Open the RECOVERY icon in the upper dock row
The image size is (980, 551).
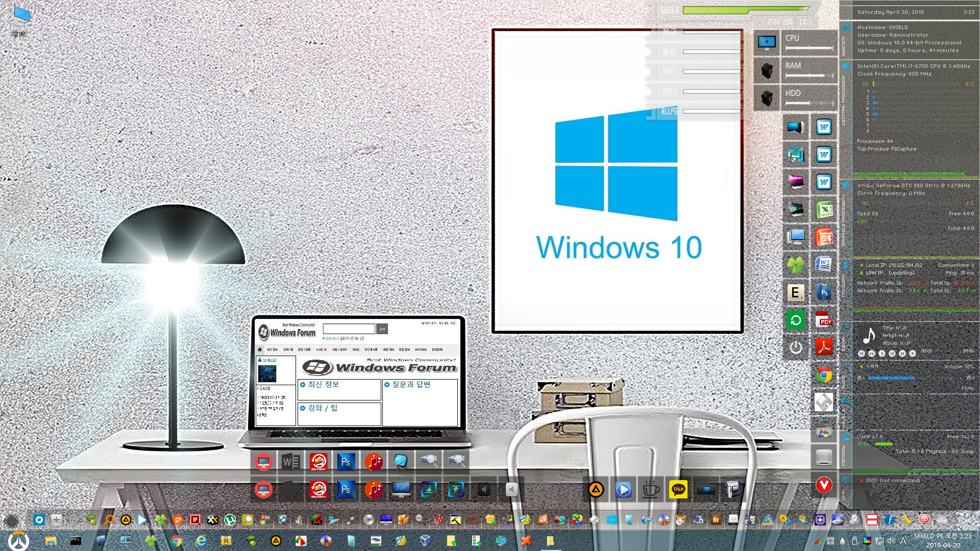[318, 462]
